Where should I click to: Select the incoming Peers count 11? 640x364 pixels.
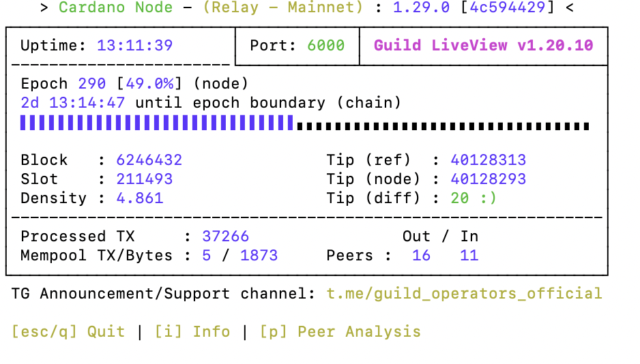coord(469,256)
